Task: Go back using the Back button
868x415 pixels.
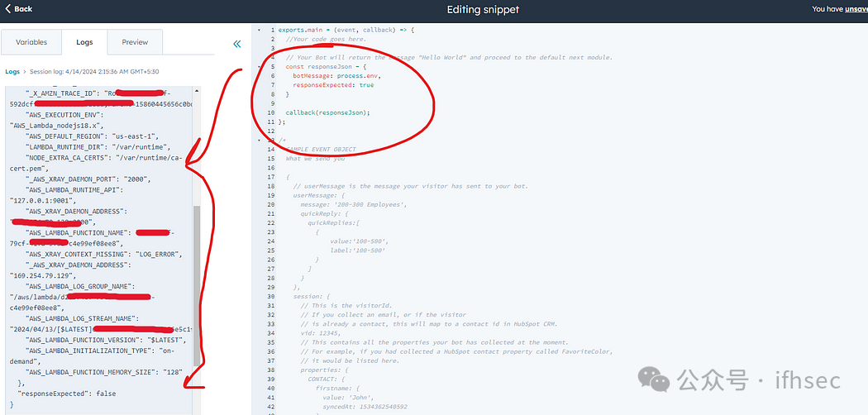Action: point(19,9)
